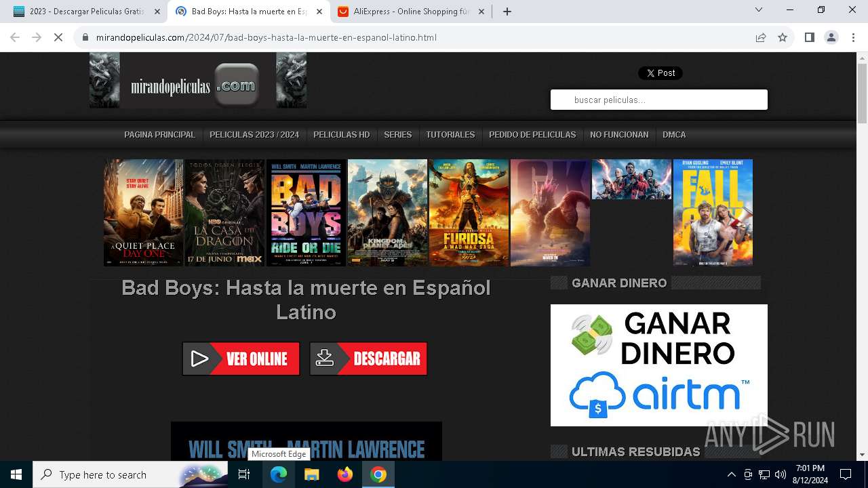The width and height of the screenshot is (868, 488).
Task: Launch Microsoft Edge from taskbar
Action: tap(279, 474)
